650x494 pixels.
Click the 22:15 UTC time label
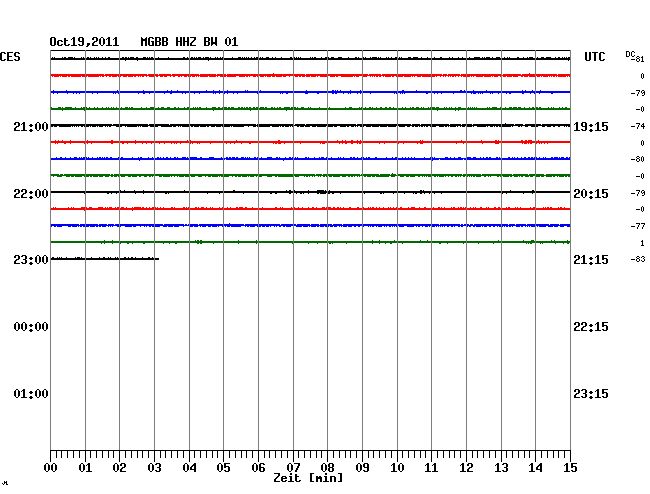(x=591, y=327)
